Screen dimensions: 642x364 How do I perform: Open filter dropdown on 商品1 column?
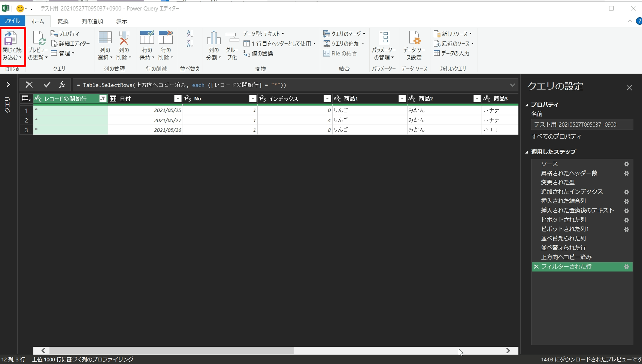click(x=402, y=98)
